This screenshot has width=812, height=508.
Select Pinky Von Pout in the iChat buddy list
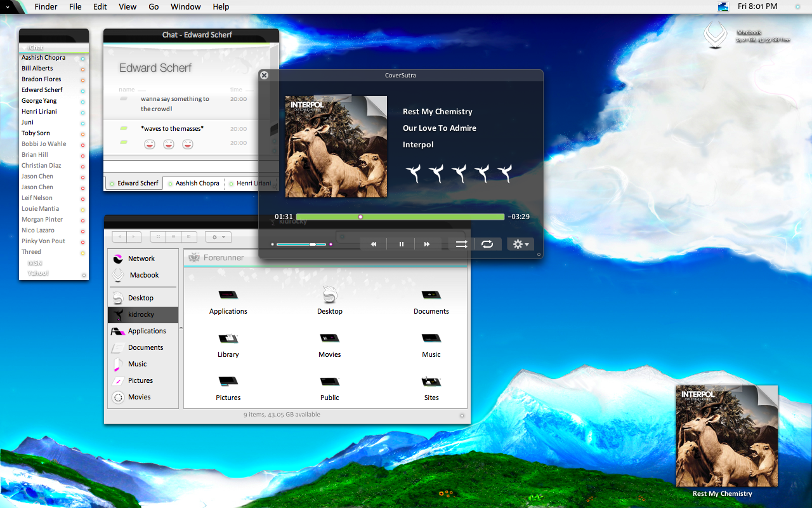(54, 241)
